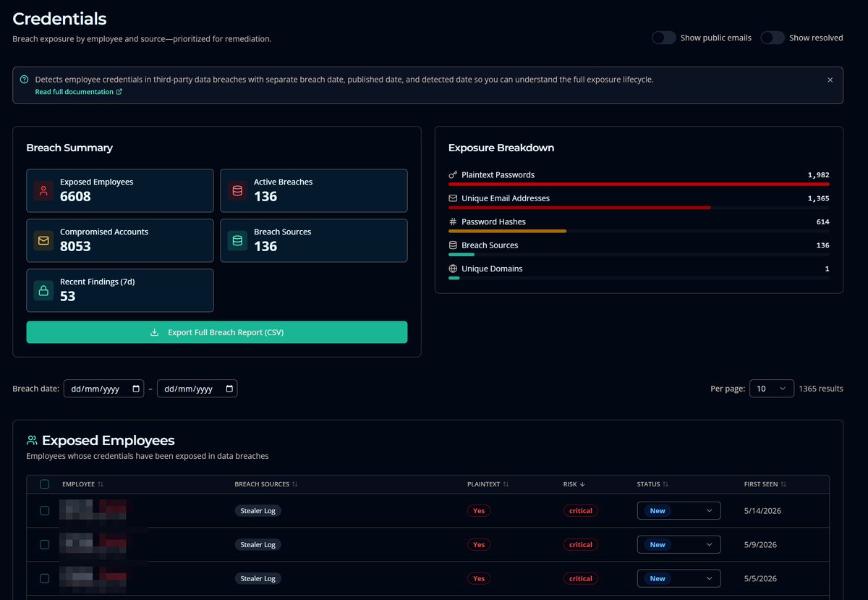Click the Unique Domains globe icon
The width and height of the screenshot is (868, 600).
[453, 269]
